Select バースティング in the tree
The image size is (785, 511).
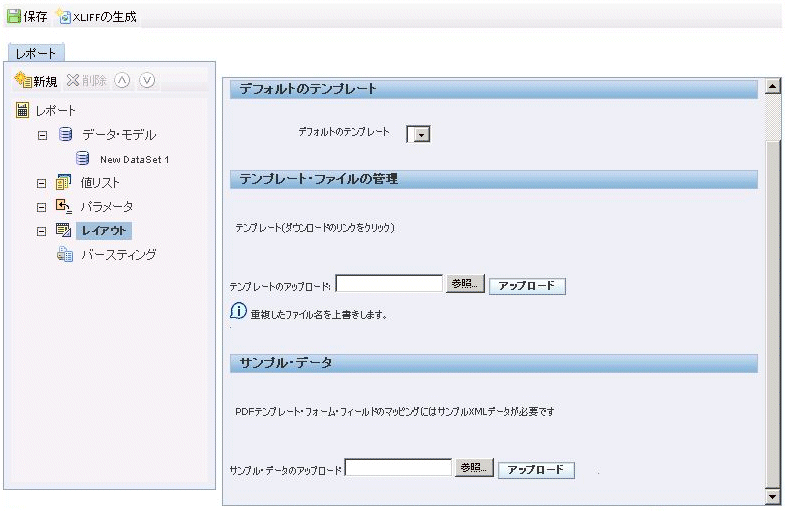[x=119, y=255]
